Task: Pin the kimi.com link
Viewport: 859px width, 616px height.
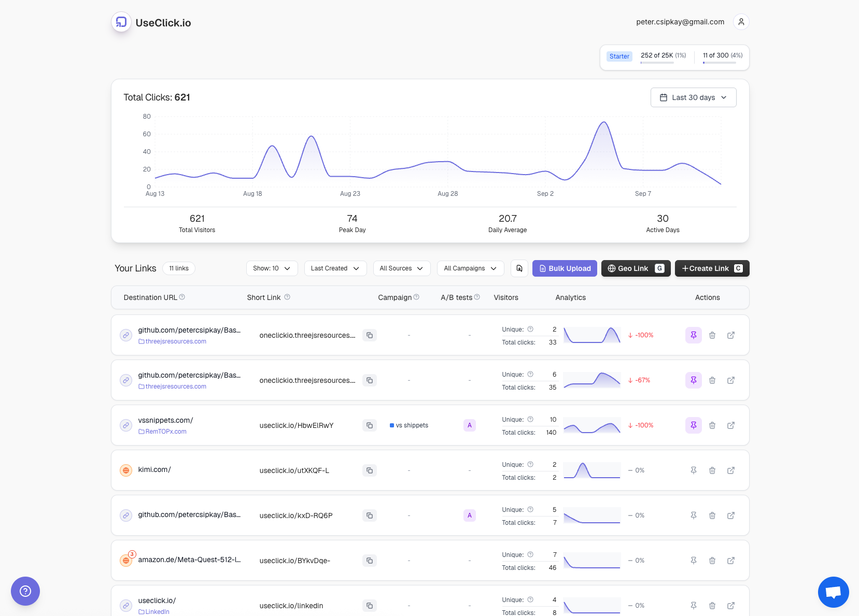Action: (693, 470)
